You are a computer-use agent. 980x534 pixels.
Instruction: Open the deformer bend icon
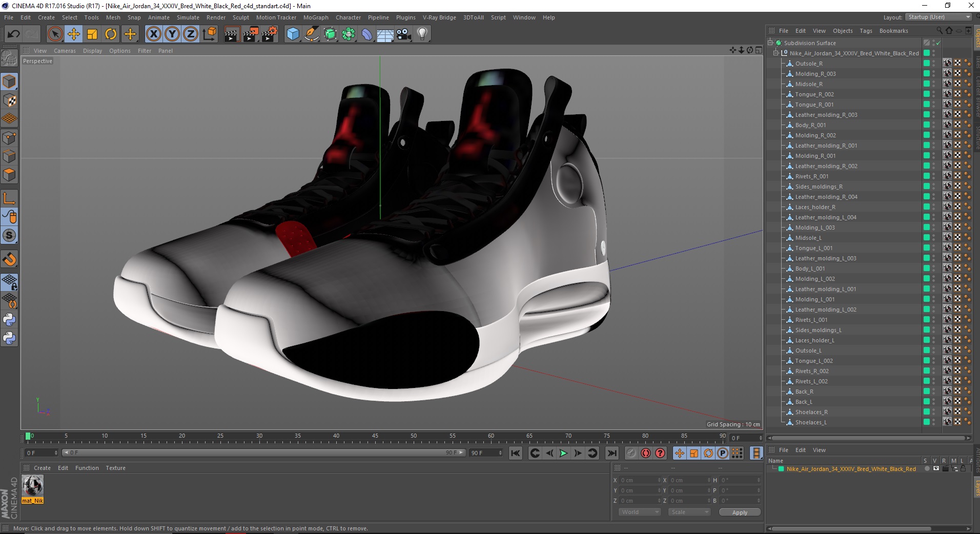(x=367, y=34)
